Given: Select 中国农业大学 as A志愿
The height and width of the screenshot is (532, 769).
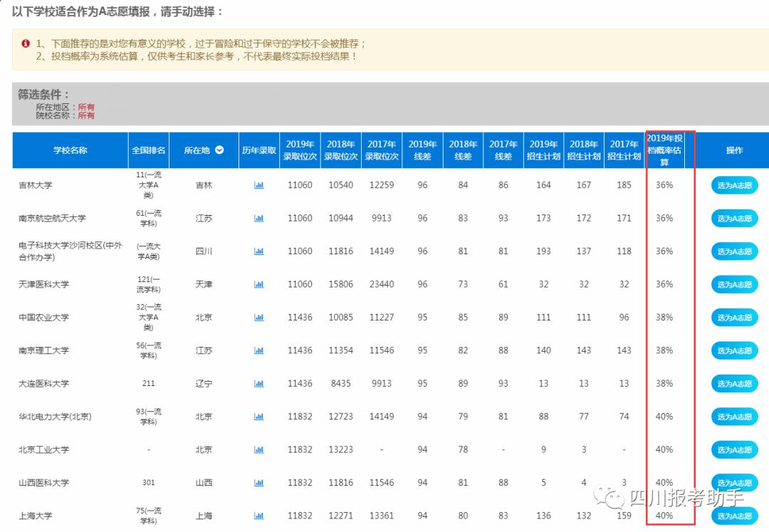Looking at the screenshot, I should pyautogui.click(x=734, y=317).
